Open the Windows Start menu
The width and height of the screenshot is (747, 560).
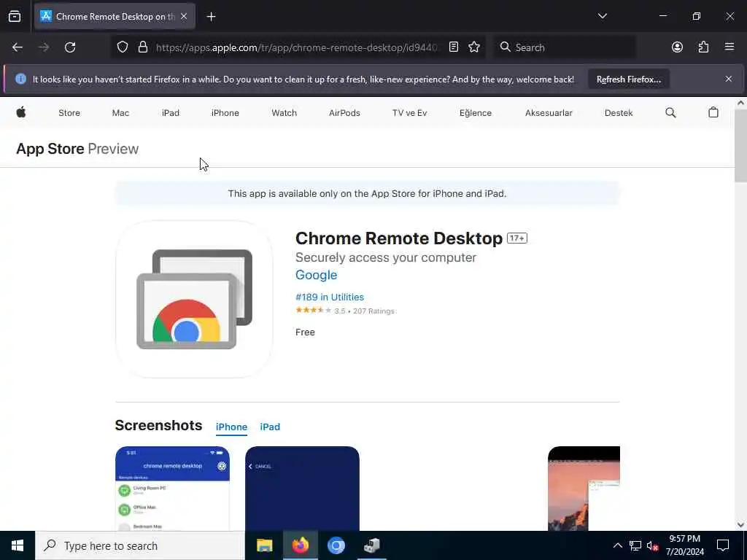18,545
